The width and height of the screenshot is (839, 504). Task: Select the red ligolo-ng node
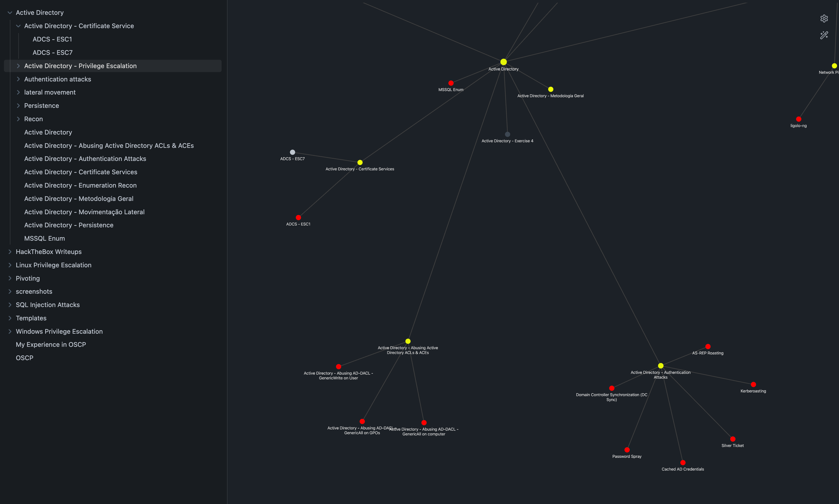(798, 119)
